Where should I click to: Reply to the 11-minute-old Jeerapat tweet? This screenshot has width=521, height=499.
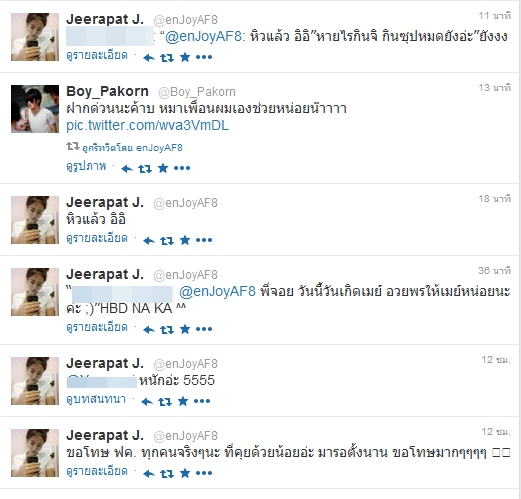coord(149,58)
